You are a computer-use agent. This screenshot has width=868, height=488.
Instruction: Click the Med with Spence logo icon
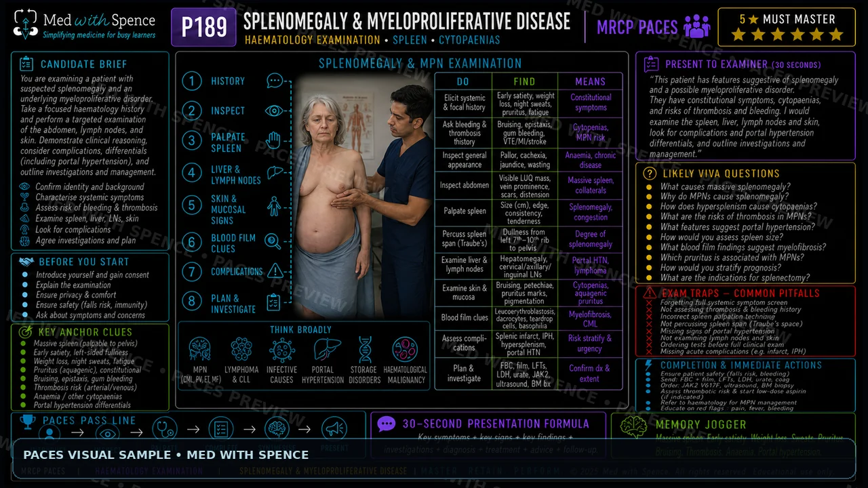pos(26,24)
